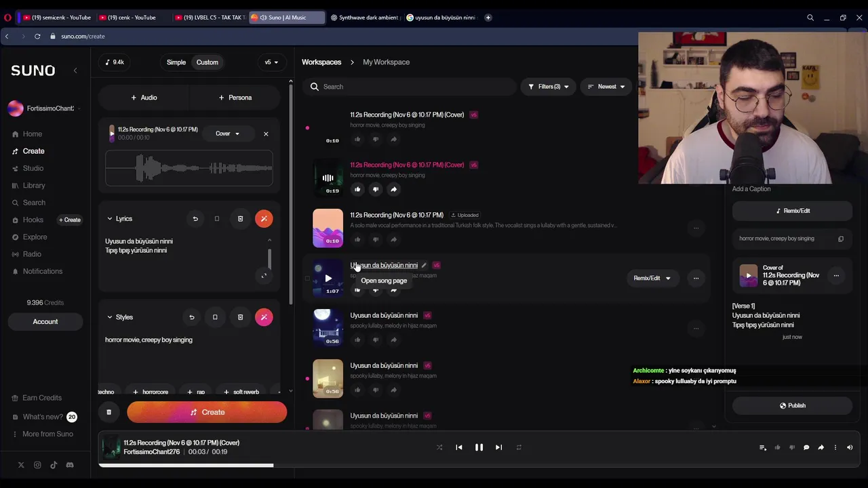Enhance styles with the magic wand
The image size is (868, 488).
click(264, 317)
